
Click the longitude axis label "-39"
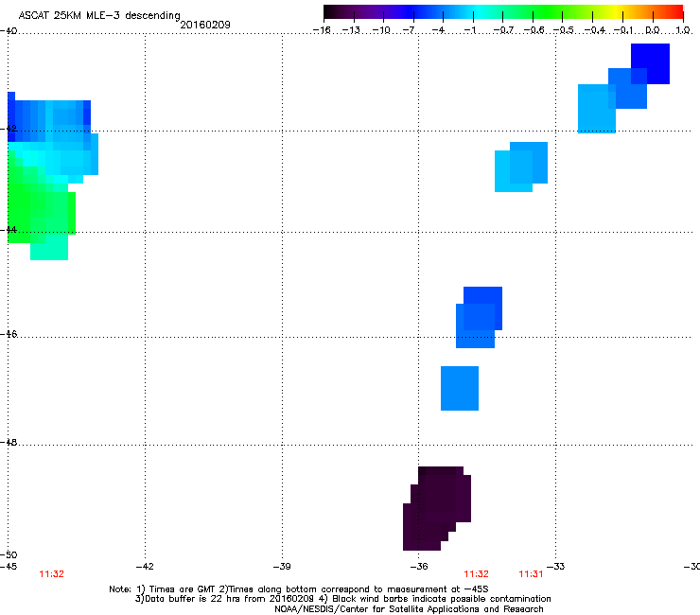coord(282,567)
